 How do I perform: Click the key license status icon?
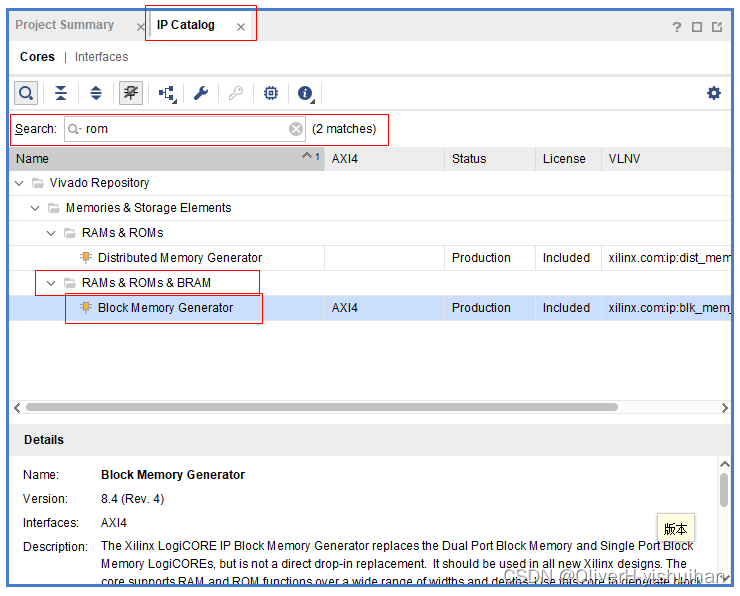[x=236, y=93]
